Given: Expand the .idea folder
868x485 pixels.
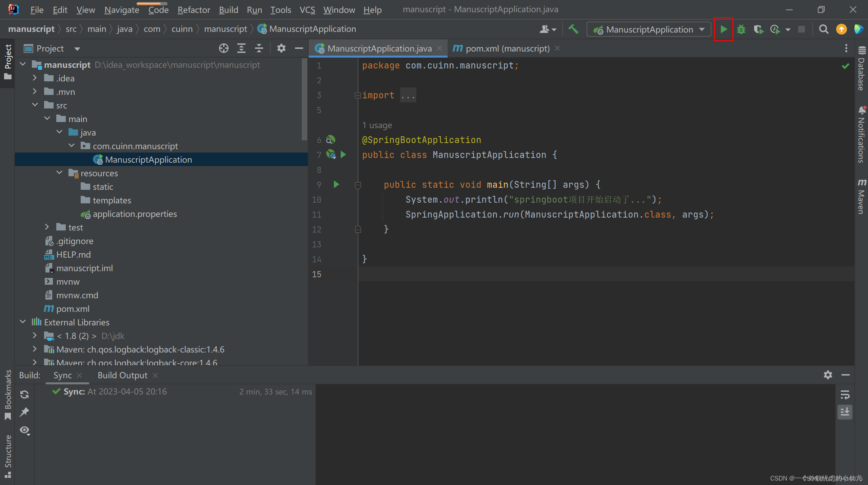Looking at the screenshot, I should (35, 78).
